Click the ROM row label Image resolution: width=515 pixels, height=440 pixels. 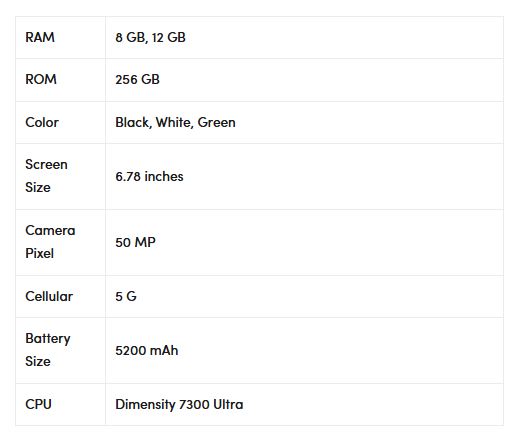point(41,79)
